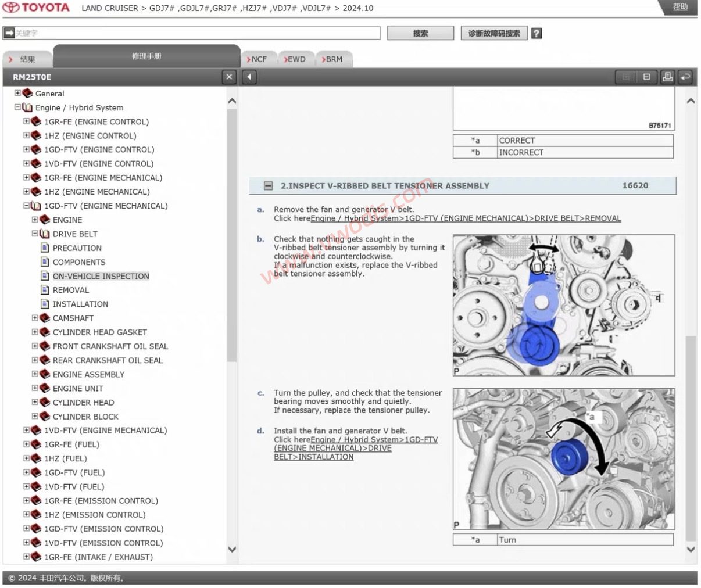Expand 1GD-FTV (ENGINE CONTROL) node

26,149
